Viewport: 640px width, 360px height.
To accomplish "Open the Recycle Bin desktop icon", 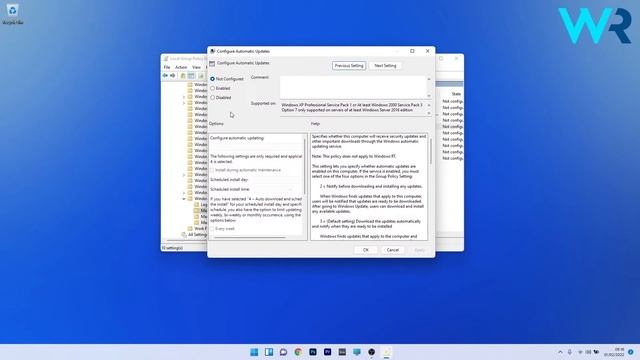I will [x=12, y=14].
